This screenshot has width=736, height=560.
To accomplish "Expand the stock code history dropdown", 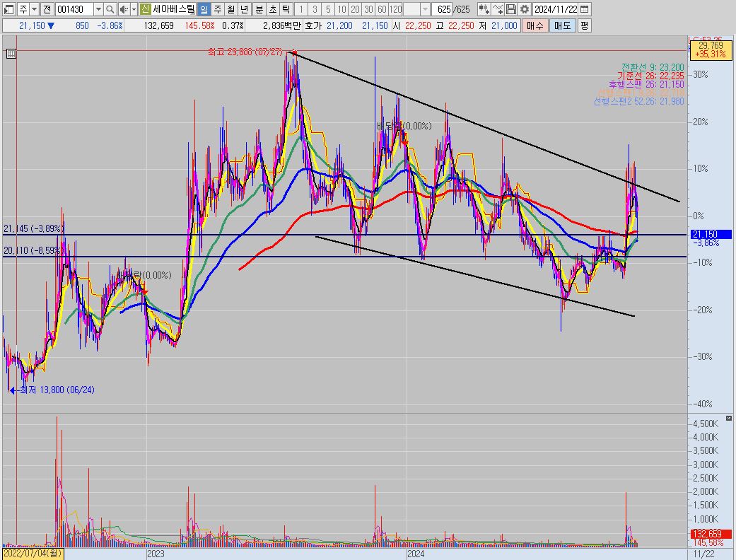I will [98, 9].
